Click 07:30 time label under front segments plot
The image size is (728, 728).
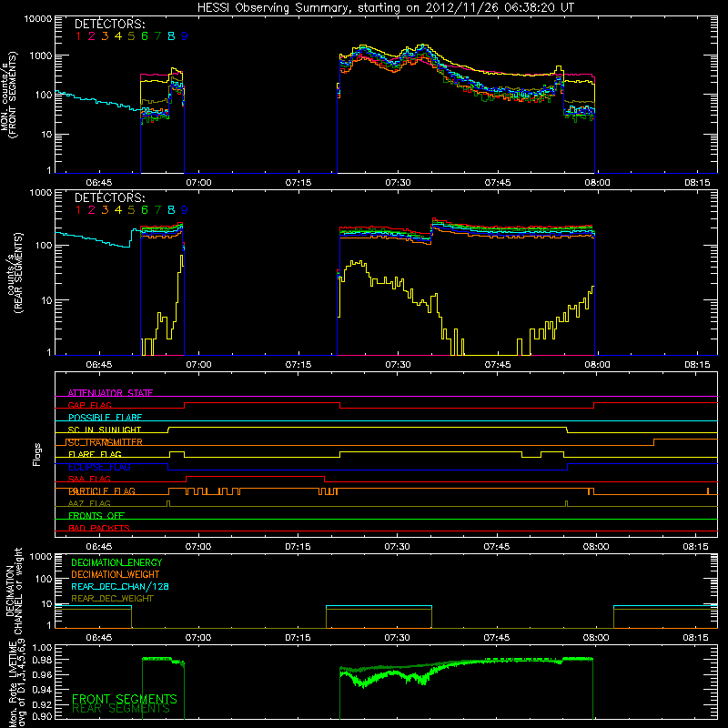(398, 183)
